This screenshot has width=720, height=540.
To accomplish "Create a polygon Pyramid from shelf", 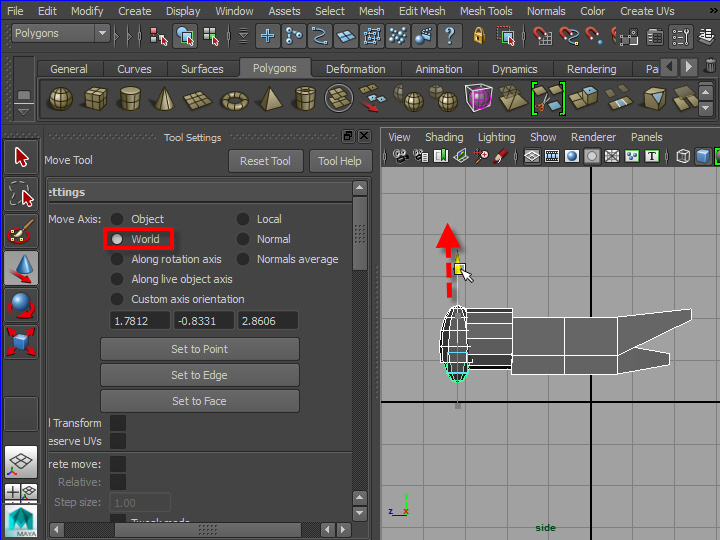I will [270, 99].
